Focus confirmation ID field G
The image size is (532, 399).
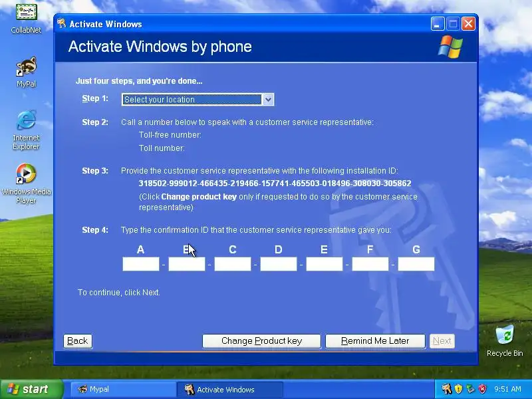pyautogui.click(x=416, y=264)
